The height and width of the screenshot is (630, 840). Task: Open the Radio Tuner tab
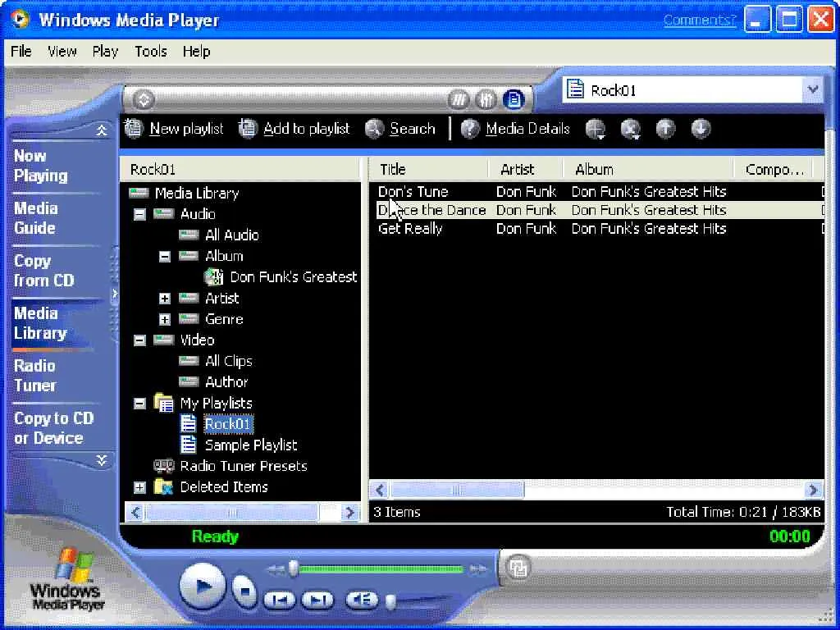coord(34,376)
